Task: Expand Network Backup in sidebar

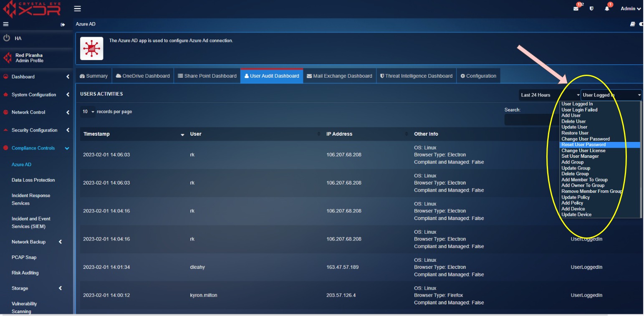Action: pyautogui.click(x=36, y=242)
